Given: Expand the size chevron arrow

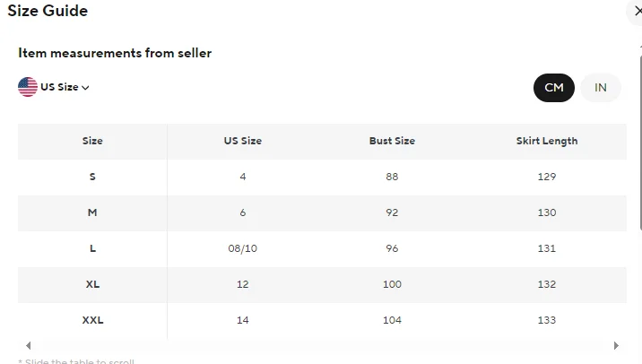Looking at the screenshot, I should [86, 88].
